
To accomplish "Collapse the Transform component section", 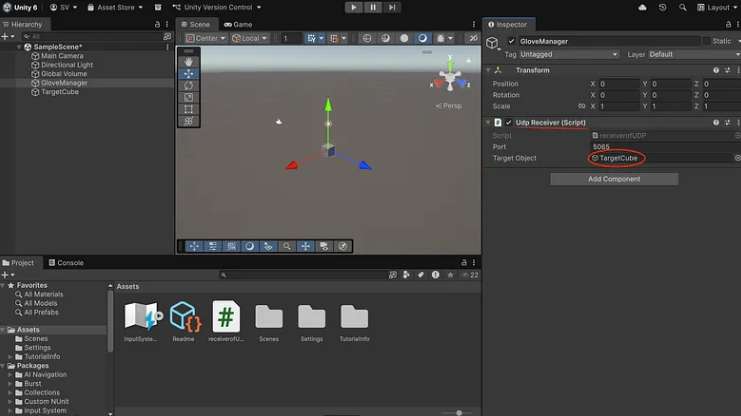I will (x=489, y=70).
